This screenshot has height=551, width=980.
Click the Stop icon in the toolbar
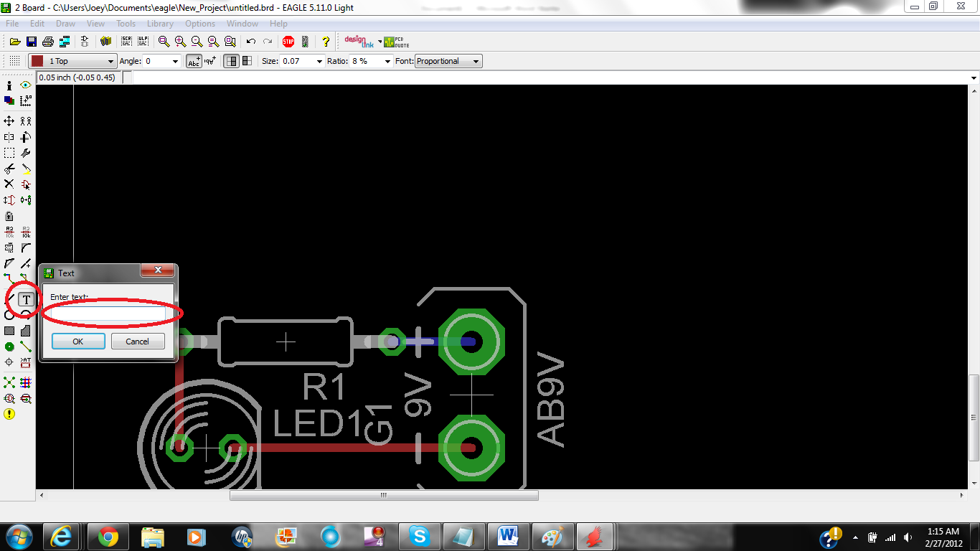[287, 41]
